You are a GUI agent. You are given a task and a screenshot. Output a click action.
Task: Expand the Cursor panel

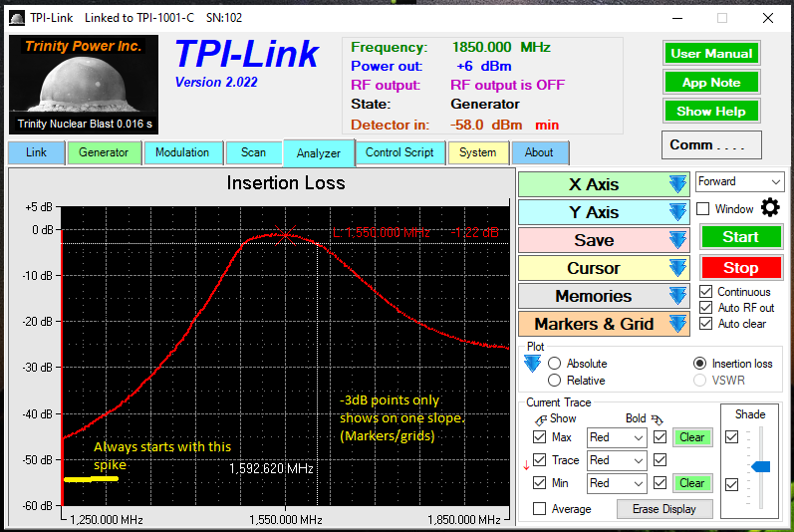tap(604, 268)
